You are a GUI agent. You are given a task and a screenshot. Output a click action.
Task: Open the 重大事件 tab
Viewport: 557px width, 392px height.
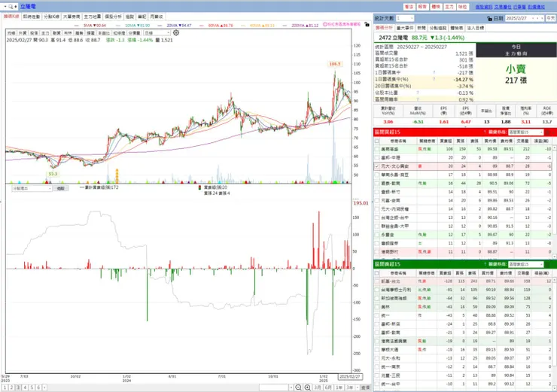click(x=405, y=28)
